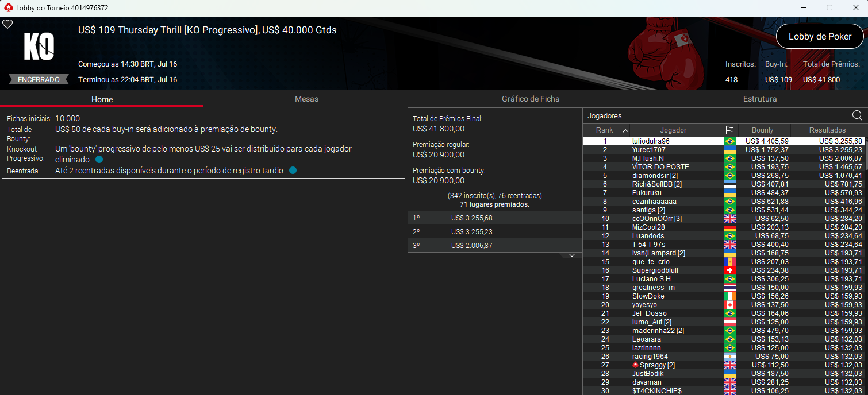This screenshot has height=395, width=868.
Task: Expand the prize payouts list chevron
Action: pyautogui.click(x=572, y=255)
